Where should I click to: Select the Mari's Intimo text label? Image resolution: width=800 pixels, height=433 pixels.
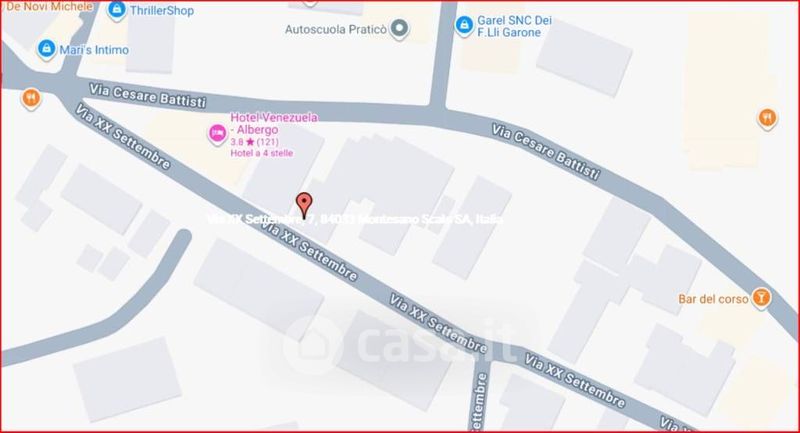pos(94,50)
